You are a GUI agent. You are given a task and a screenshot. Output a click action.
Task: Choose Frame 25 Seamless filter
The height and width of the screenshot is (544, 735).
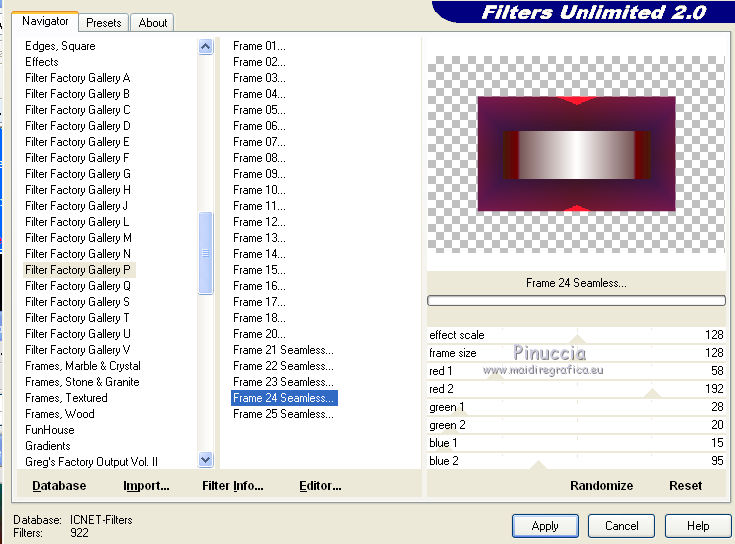tap(283, 414)
